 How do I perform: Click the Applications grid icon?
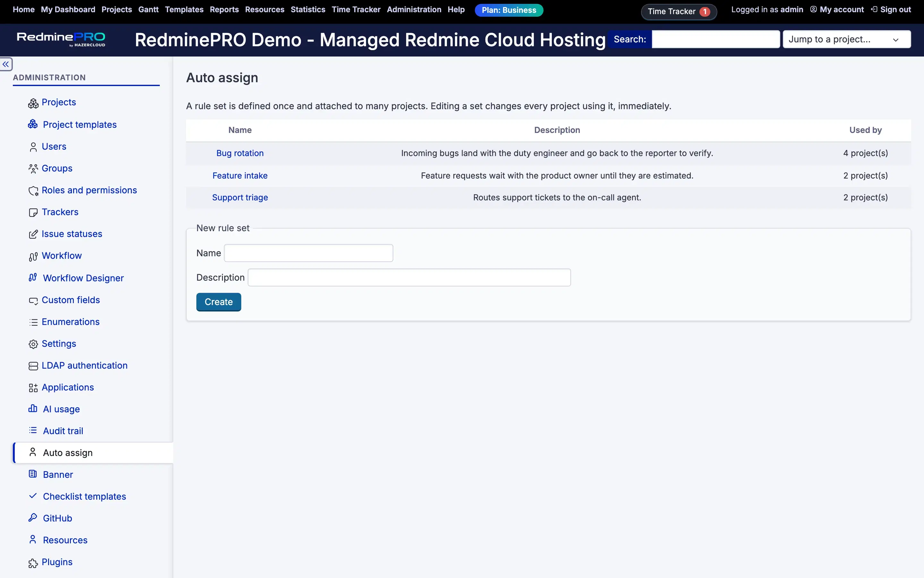pos(33,388)
